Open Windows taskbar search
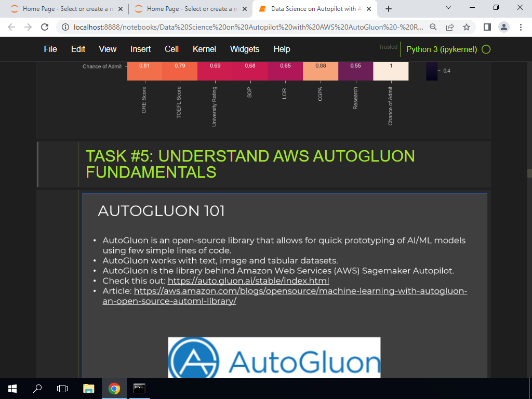The height and width of the screenshot is (399, 532). (37, 389)
